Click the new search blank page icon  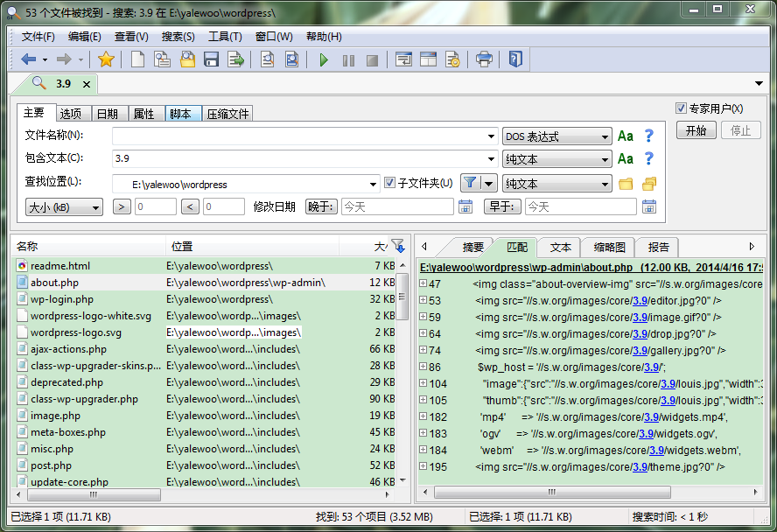[x=137, y=59]
